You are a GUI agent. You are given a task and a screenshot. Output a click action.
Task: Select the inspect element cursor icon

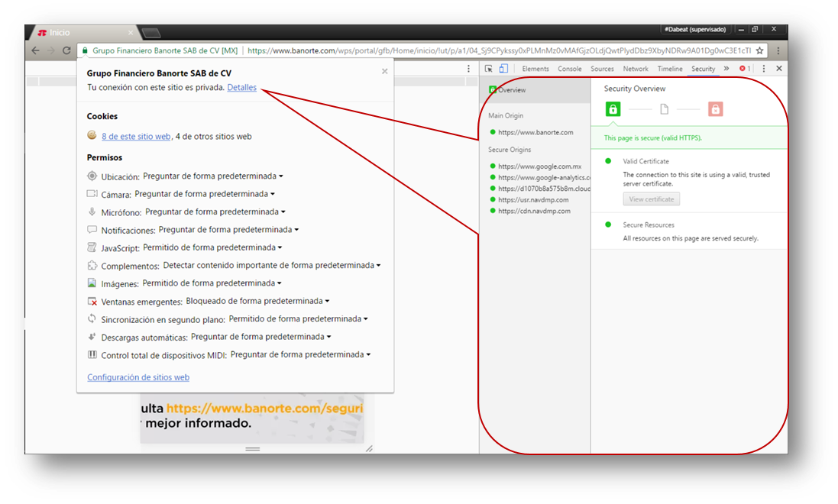(x=488, y=69)
